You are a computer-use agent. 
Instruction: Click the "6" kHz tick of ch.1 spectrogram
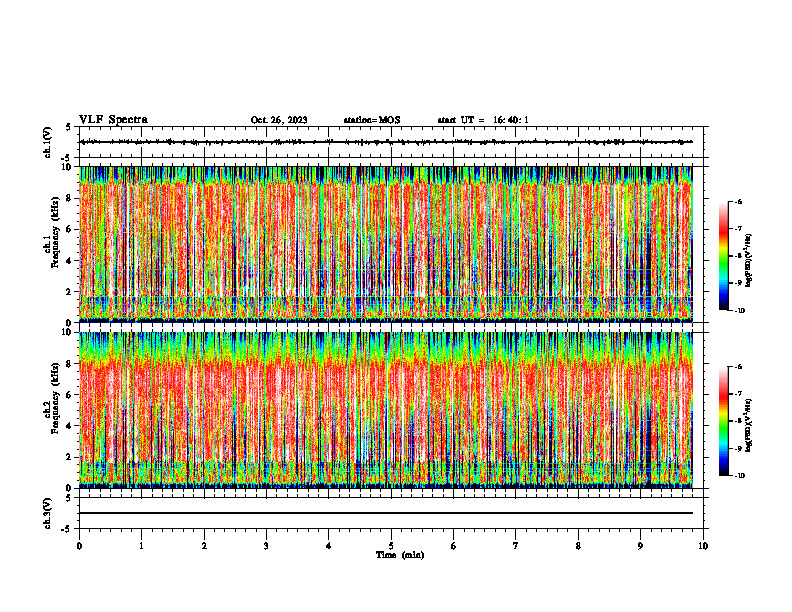coord(70,229)
